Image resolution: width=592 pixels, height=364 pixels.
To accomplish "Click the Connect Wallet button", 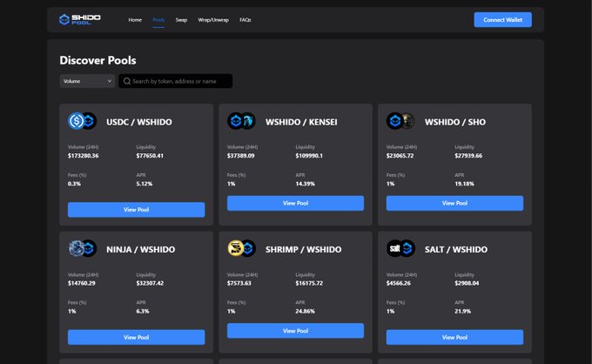I will [503, 20].
